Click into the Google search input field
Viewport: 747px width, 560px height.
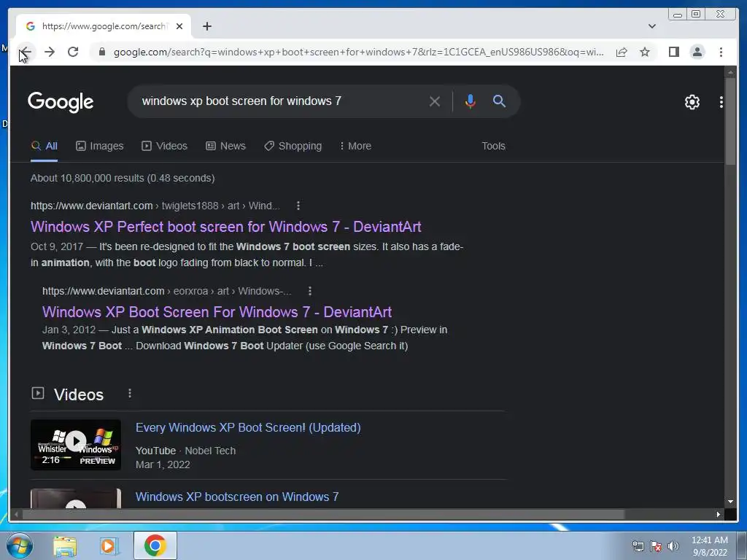point(281,101)
